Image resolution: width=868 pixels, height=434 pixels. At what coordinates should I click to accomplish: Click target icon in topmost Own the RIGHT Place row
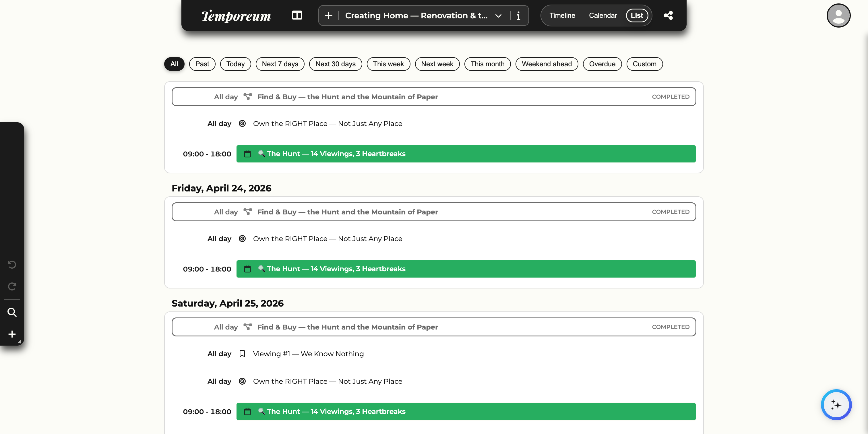point(242,123)
